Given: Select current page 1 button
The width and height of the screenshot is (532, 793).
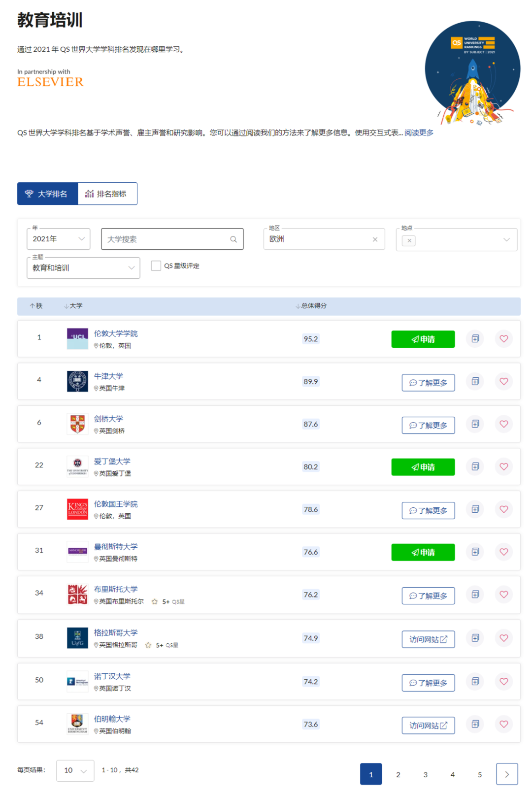Looking at the screenshot, I should click(371, 774).
